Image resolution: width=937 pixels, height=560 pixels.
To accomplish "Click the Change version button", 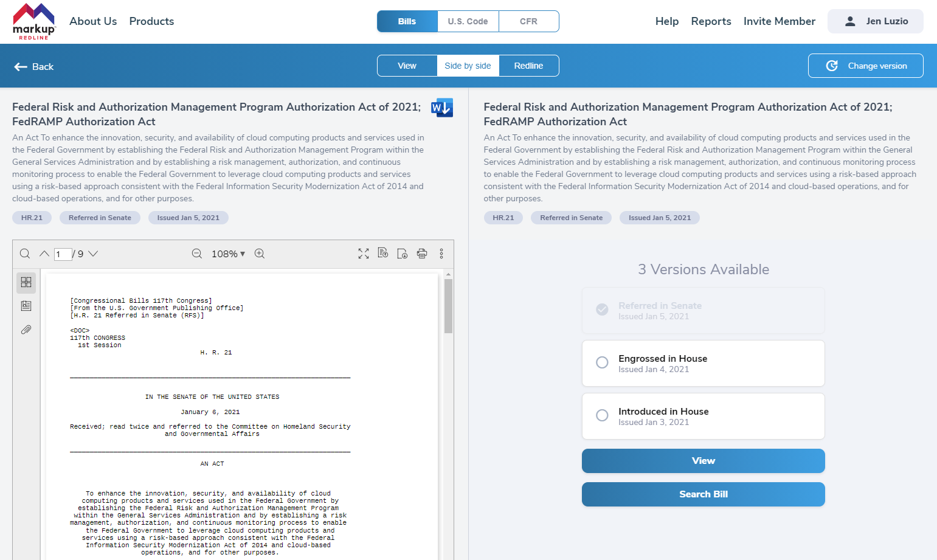I will (x=865, y=66).
